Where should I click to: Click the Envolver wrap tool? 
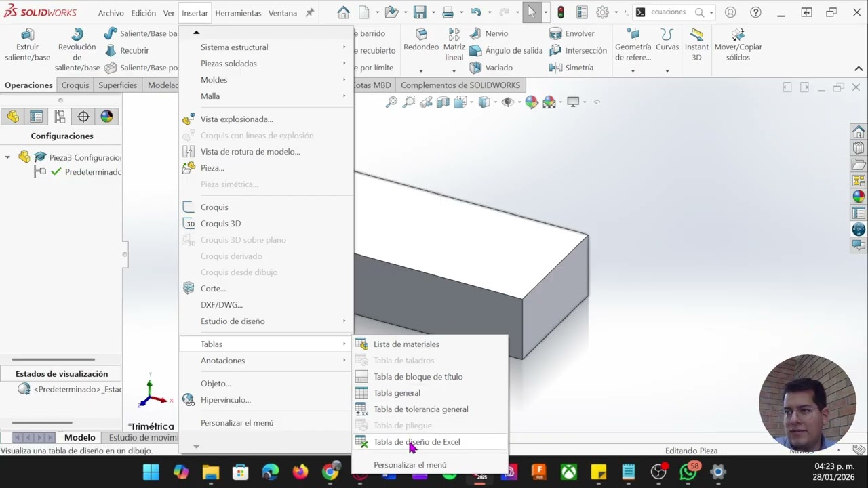point(572,33)
